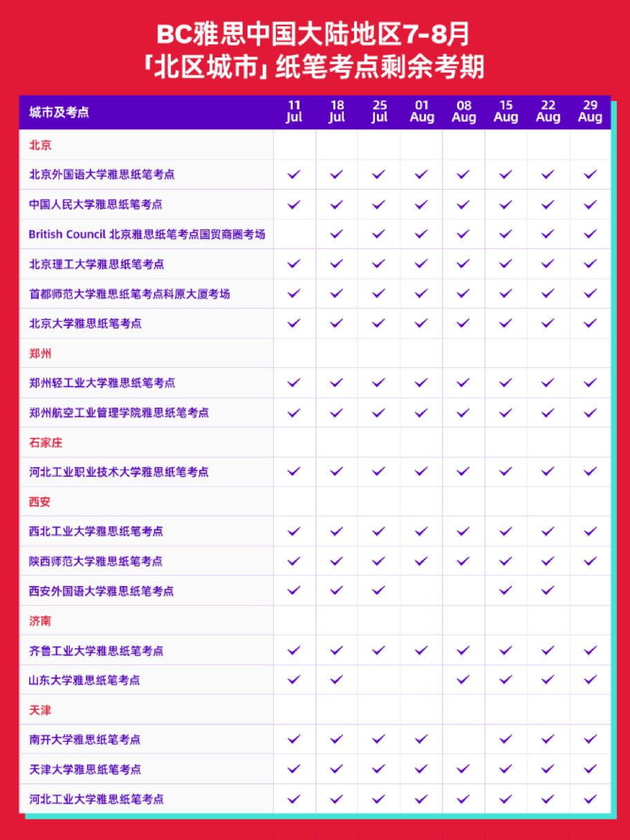Click 北京外国语大学 checkmark under 11 Jul

click(295, 175)
